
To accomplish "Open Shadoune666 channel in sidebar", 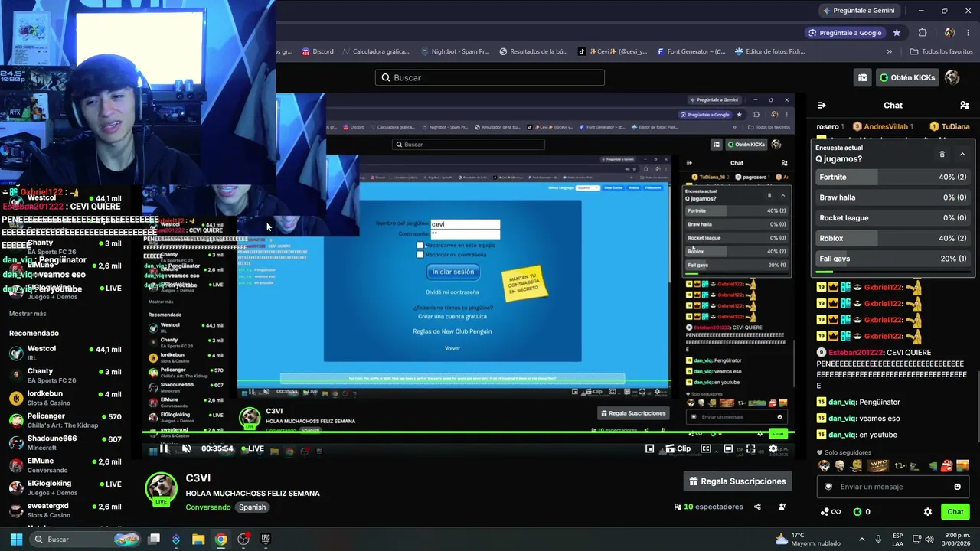I will (x=65, y=443).
